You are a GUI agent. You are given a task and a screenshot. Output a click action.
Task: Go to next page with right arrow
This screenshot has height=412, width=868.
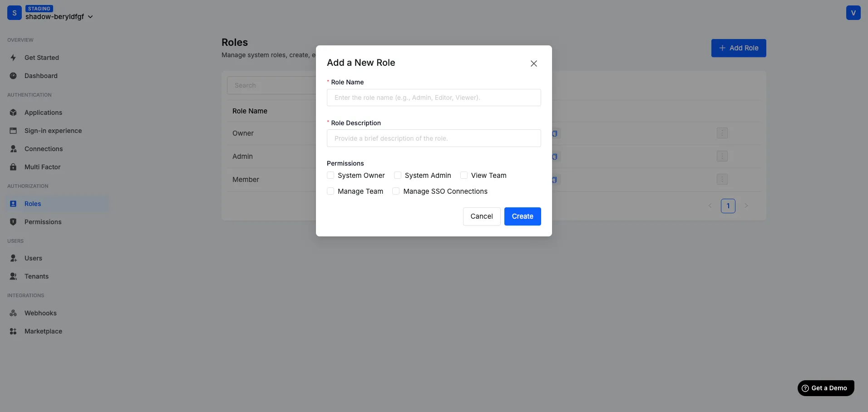(x=747, y=206)
